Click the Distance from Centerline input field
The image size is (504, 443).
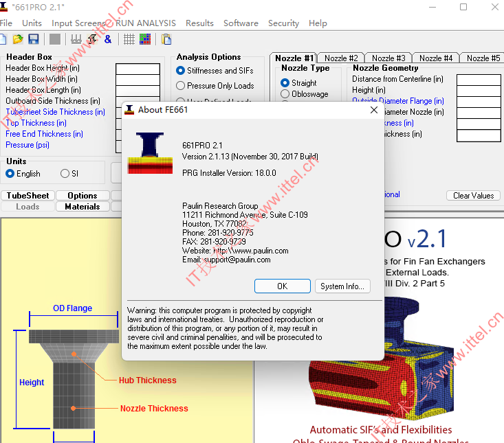click(x=479, y=80)
